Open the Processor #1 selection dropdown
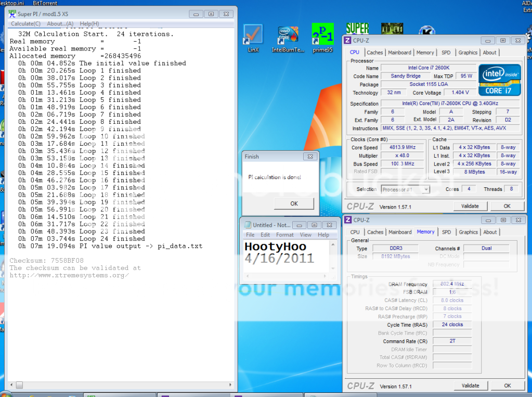The image size is (532, 397). 406,189
